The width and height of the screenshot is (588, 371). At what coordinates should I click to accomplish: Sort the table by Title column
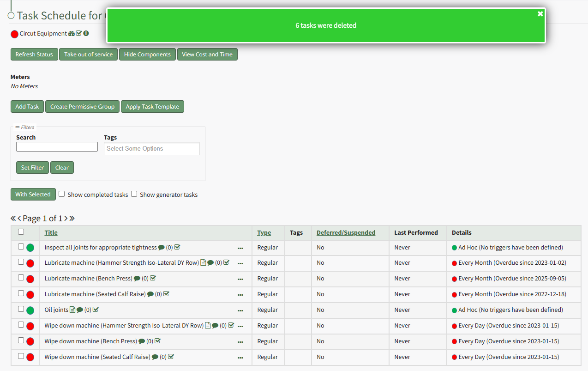click(x=51, y=232)
